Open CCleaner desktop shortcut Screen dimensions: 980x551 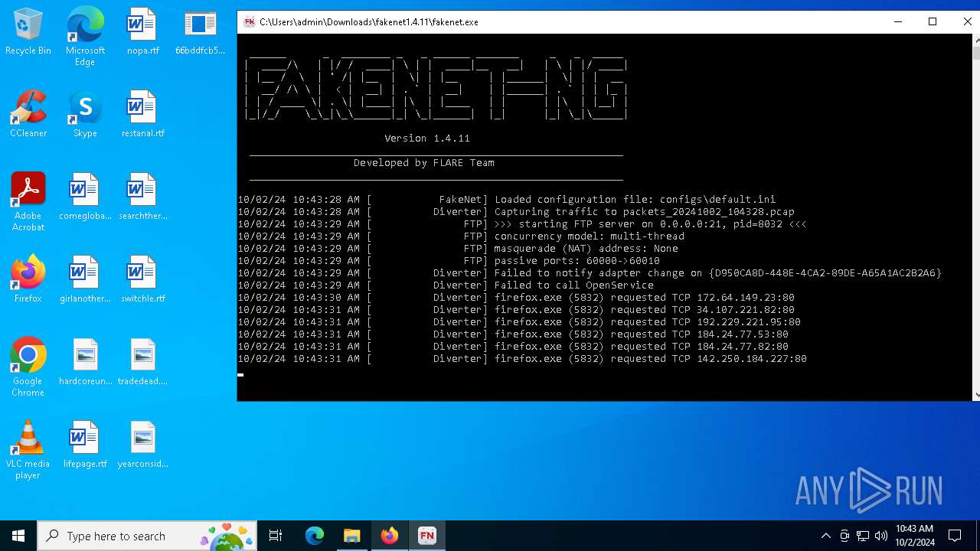28,115
